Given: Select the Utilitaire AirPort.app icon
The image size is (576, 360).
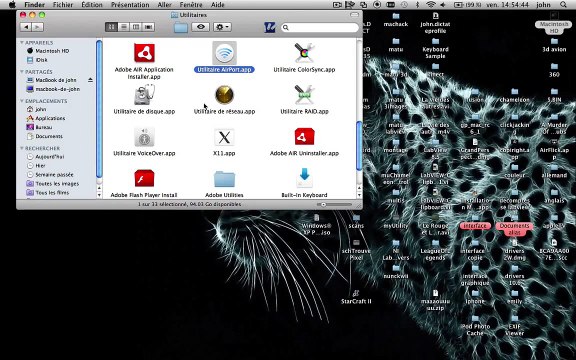Looking at the screenshot, I should [x=224, y=53].
